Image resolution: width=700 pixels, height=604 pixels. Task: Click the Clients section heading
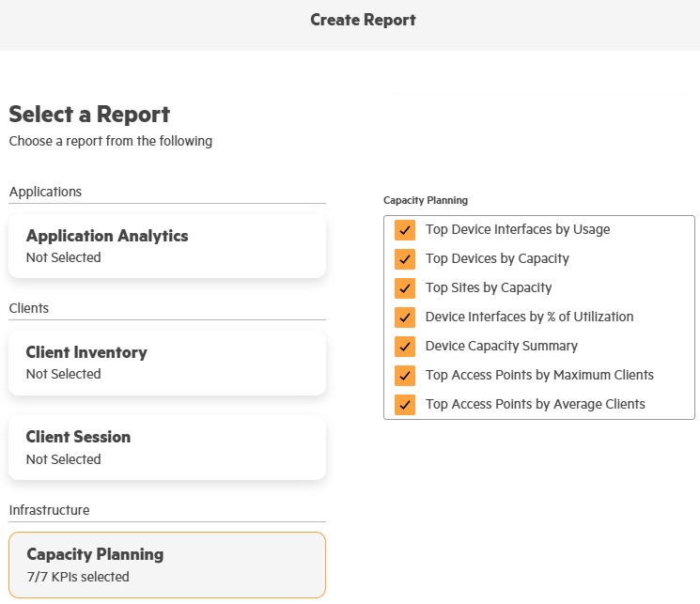(x=29, y=308)
